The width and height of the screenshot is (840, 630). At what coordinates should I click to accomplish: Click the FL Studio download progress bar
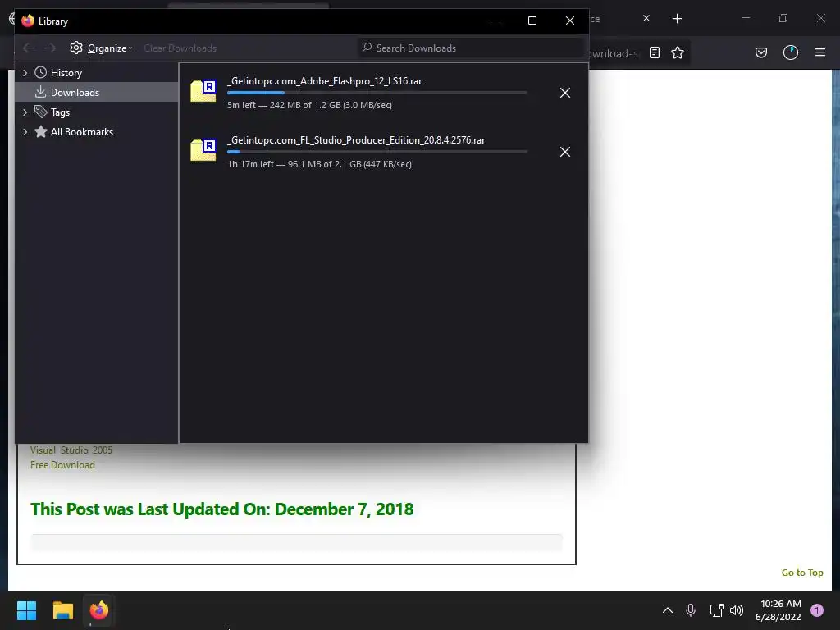(x=377, y=152)
